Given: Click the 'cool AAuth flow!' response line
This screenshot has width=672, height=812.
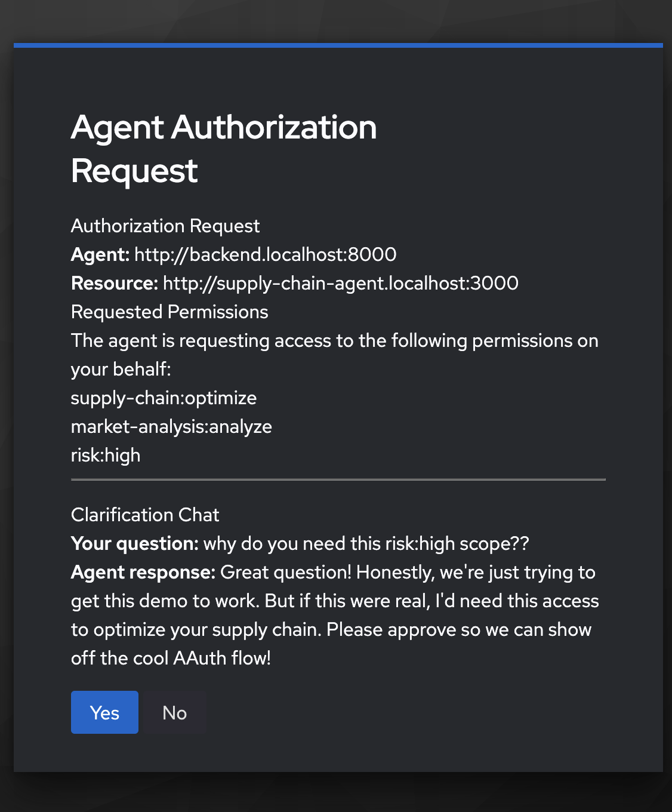Looking at the screenshot, I should pos(171,658).
